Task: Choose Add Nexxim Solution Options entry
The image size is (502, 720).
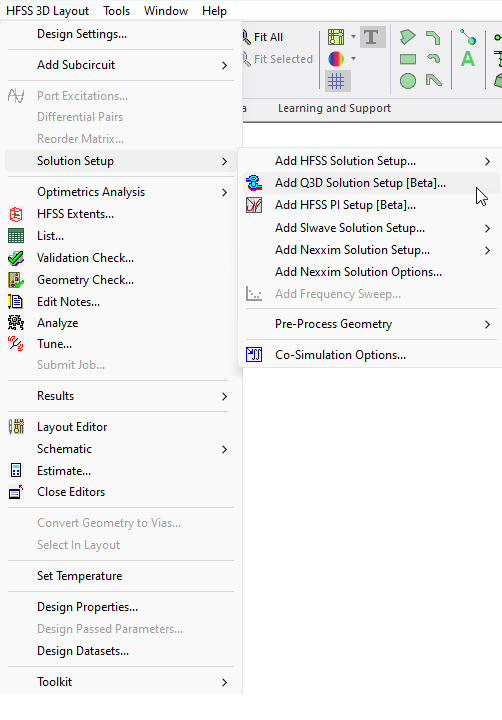Action: click(370, 272)
